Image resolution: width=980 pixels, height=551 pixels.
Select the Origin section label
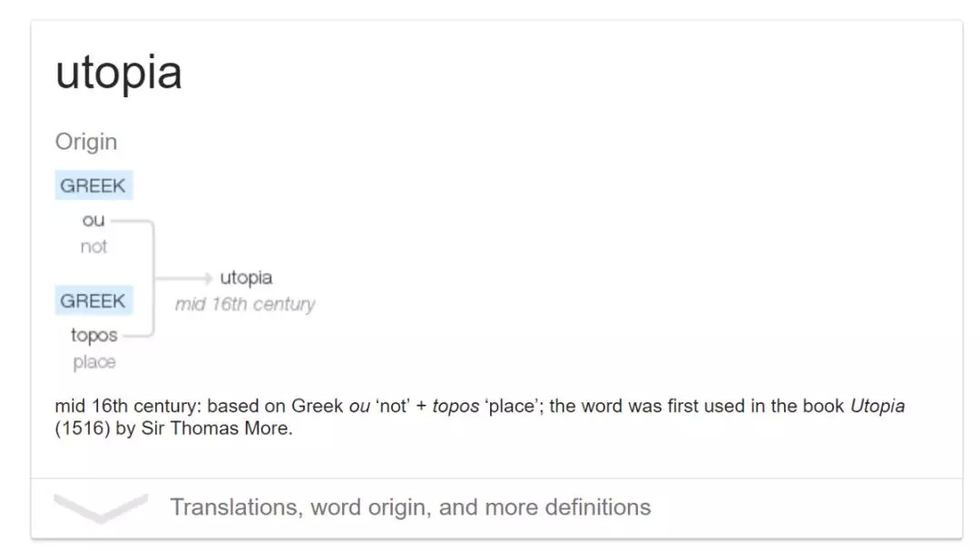click(86, 142)
